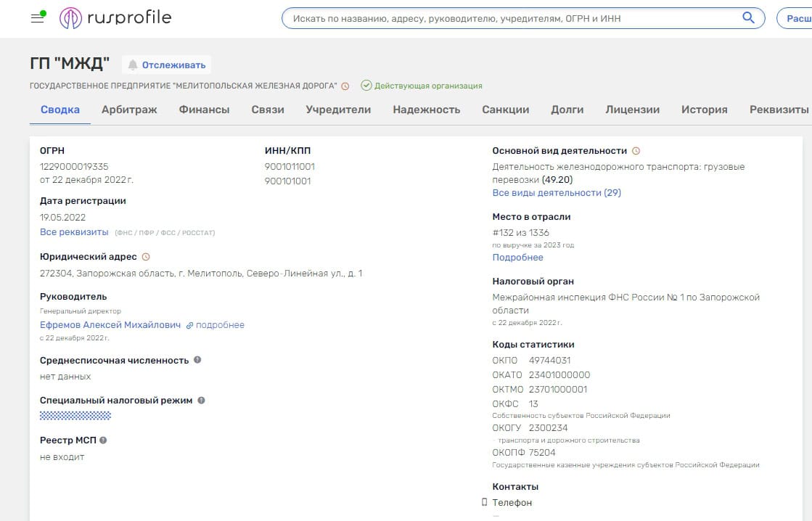Select the Санкции tab
Image resolution: width=812 pixels, height=521 pixels.
(x=505, y=110)
